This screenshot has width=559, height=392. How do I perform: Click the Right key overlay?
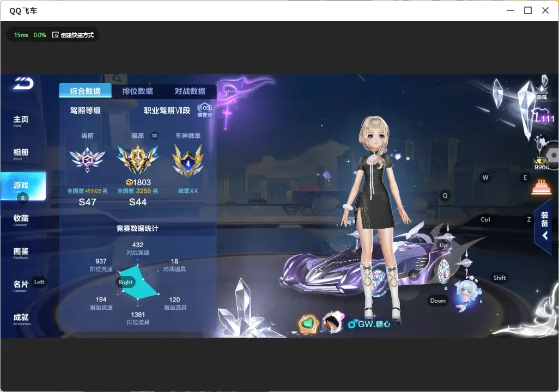[x=125, y=282]
